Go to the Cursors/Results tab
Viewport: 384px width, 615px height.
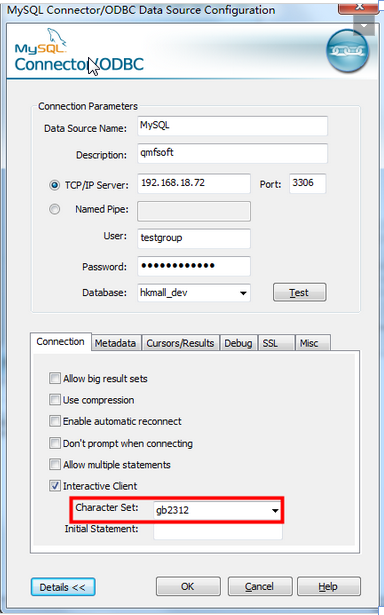tap(180, 343)
